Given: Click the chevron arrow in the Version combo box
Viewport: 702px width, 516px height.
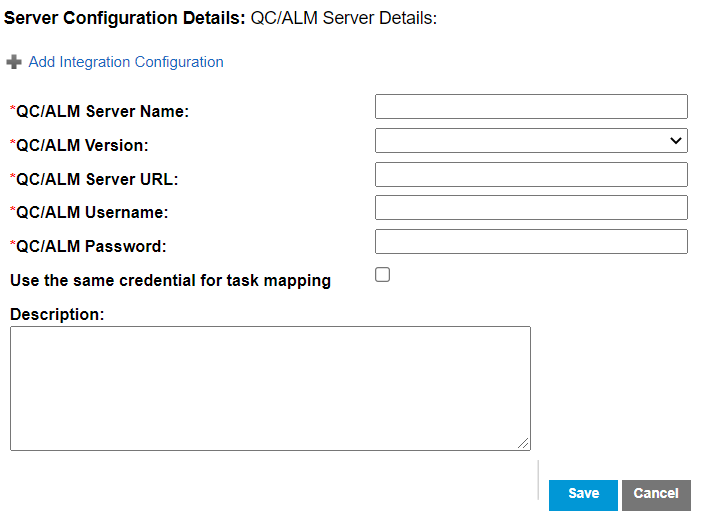Looking at the screenshot, I should (676, 141).
